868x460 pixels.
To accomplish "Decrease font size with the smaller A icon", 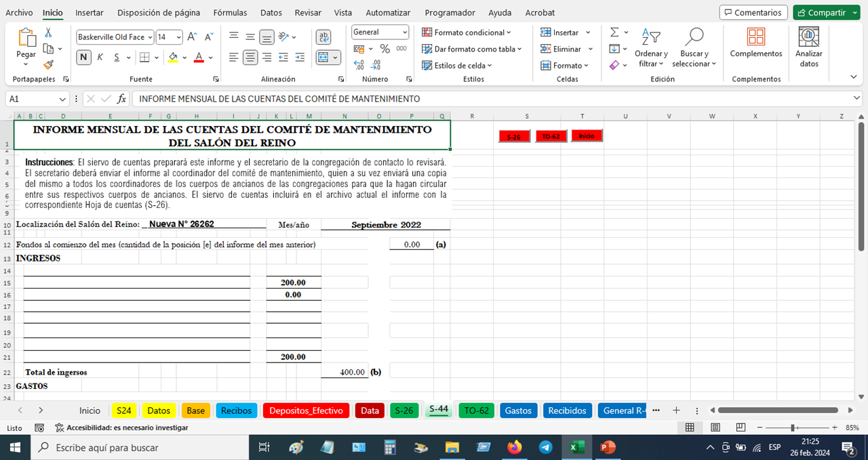I will point(209,37).
